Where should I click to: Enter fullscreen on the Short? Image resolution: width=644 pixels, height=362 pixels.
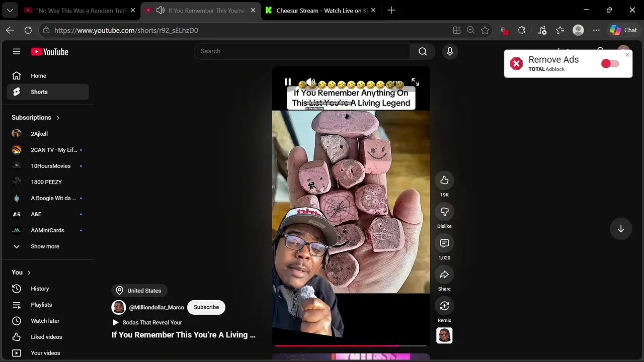tap(415, 82)
